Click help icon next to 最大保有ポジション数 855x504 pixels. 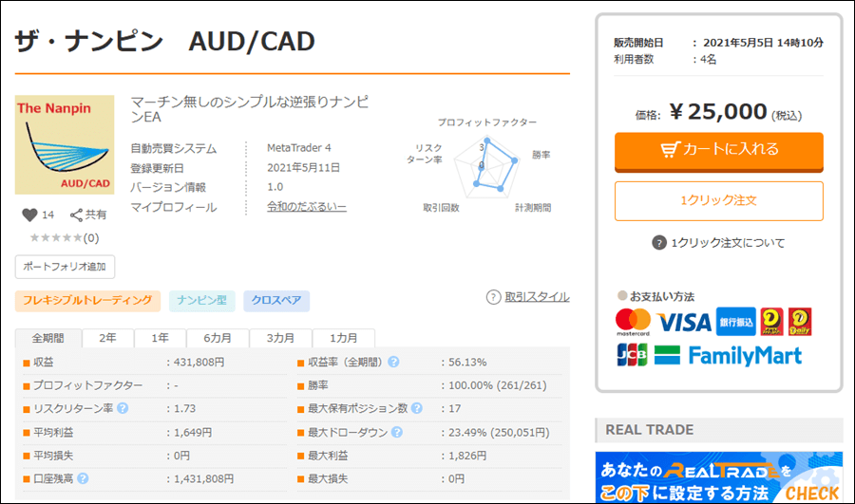tap(416, 409)
